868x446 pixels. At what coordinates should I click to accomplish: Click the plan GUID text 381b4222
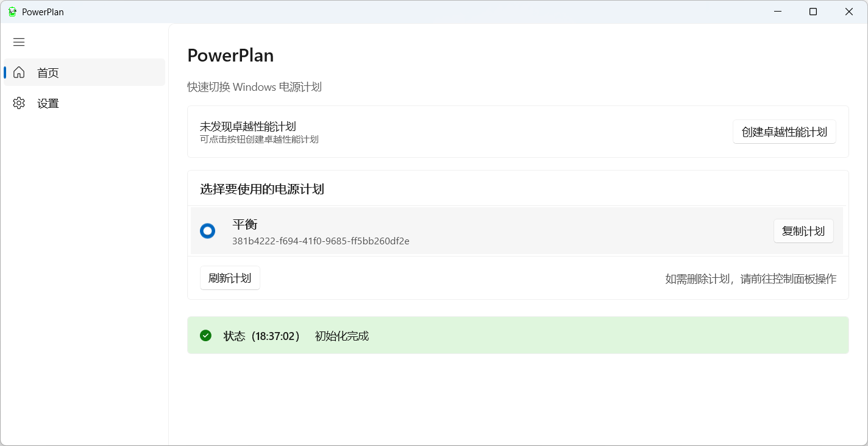click(x=321, y=241)
